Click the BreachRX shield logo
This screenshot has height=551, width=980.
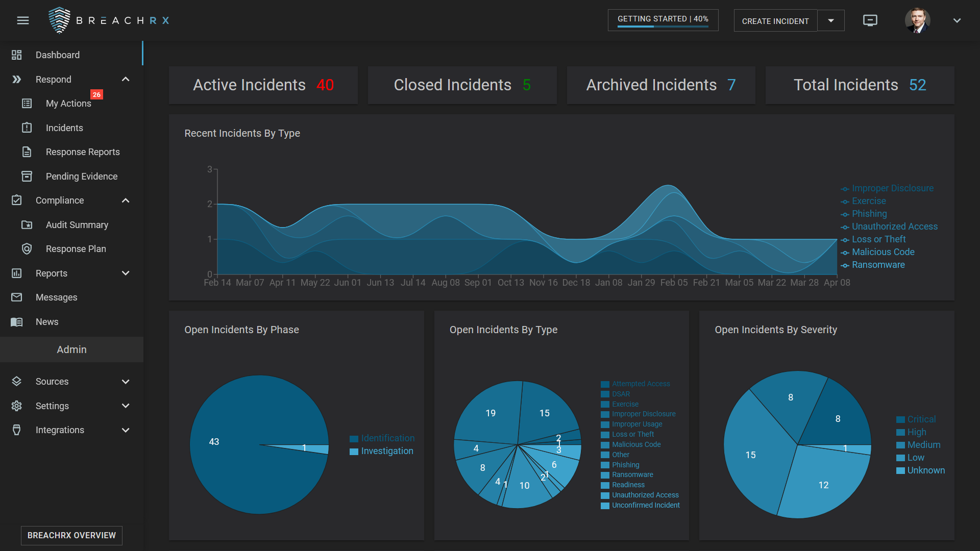pos(59,20)
